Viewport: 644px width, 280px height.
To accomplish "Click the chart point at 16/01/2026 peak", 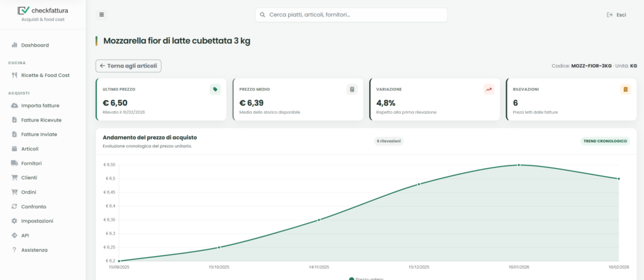I will (519, 165).
